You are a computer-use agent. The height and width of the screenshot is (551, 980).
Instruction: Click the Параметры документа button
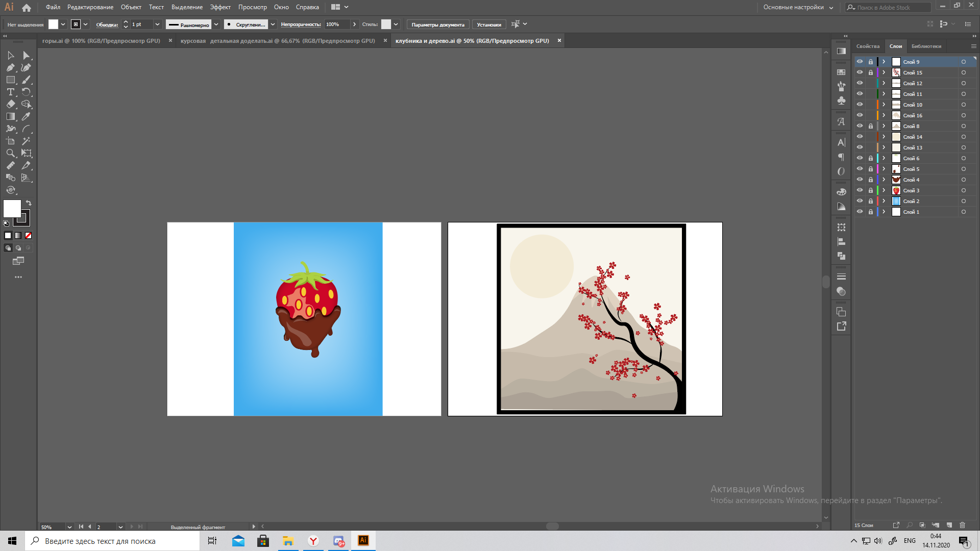pos(437,24)
